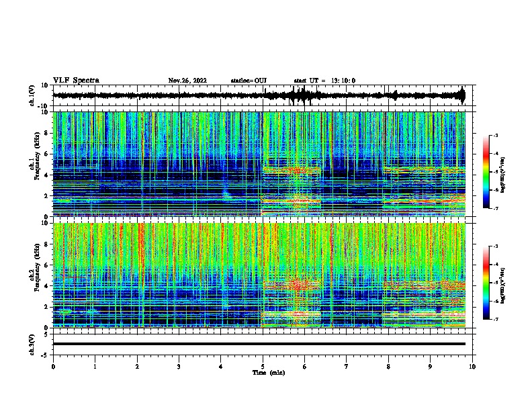This screenshot has height=411, width=532.
Task: Select the ch.2 "Frequency (kHz)" axis label
Action: pos(37,267)
